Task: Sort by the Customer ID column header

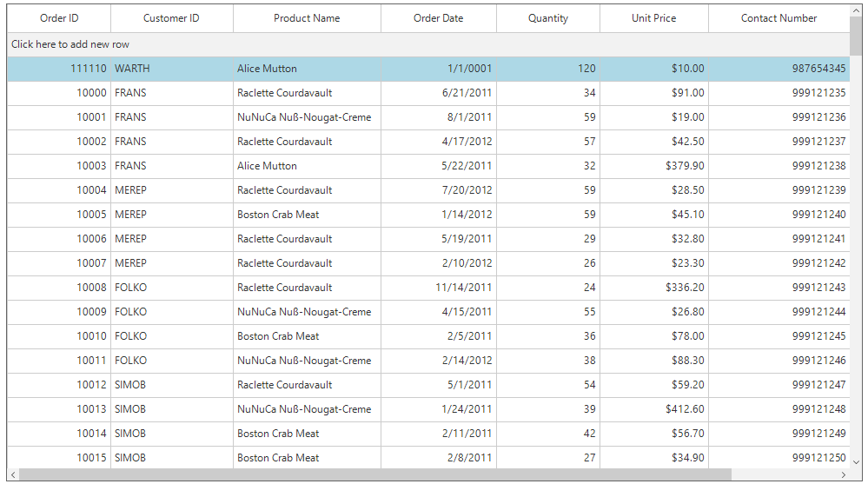Action: coord(172,18)
